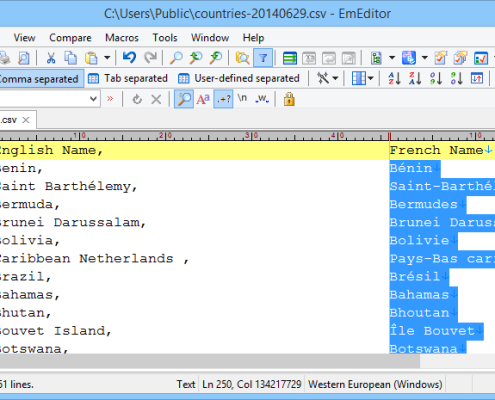This screenshot has width=495, height=400.
Task: Click the padlock lock icon
Action: 289,99
